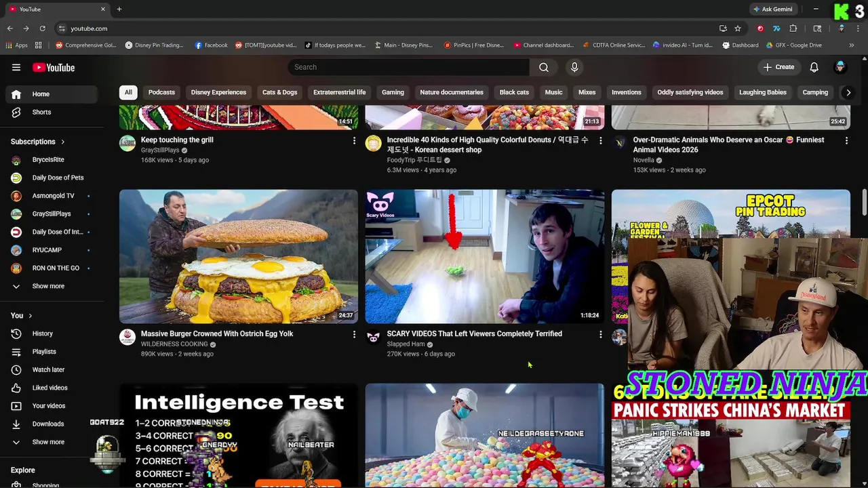
Task: Select the Extraterrestrial life chip
Action: click(339, 92)
